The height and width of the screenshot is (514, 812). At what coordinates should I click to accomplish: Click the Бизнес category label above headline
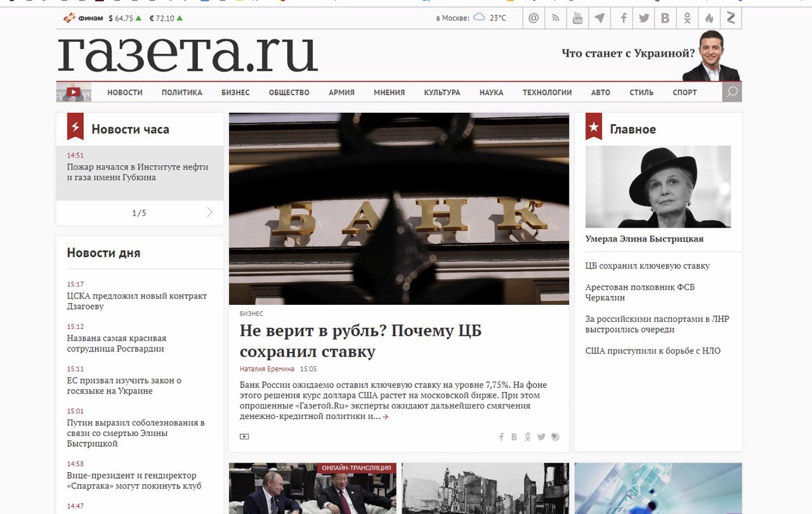251,314
